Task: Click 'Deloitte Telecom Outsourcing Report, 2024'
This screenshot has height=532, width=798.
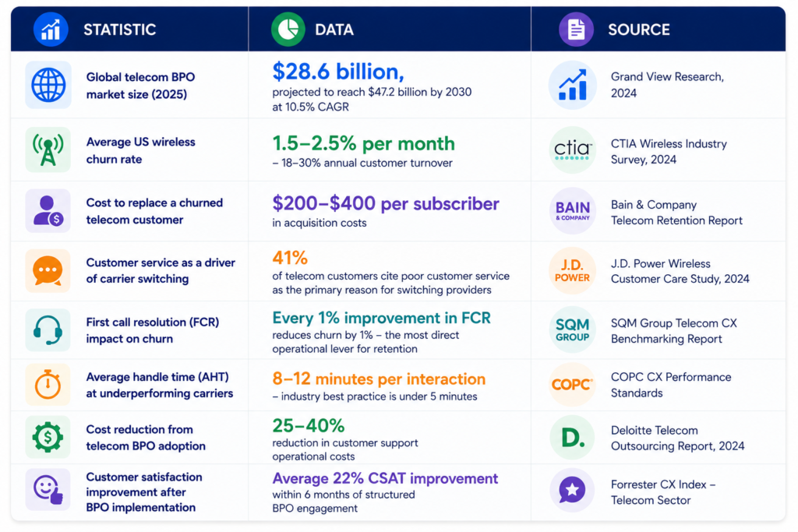Action: [677, 438]
